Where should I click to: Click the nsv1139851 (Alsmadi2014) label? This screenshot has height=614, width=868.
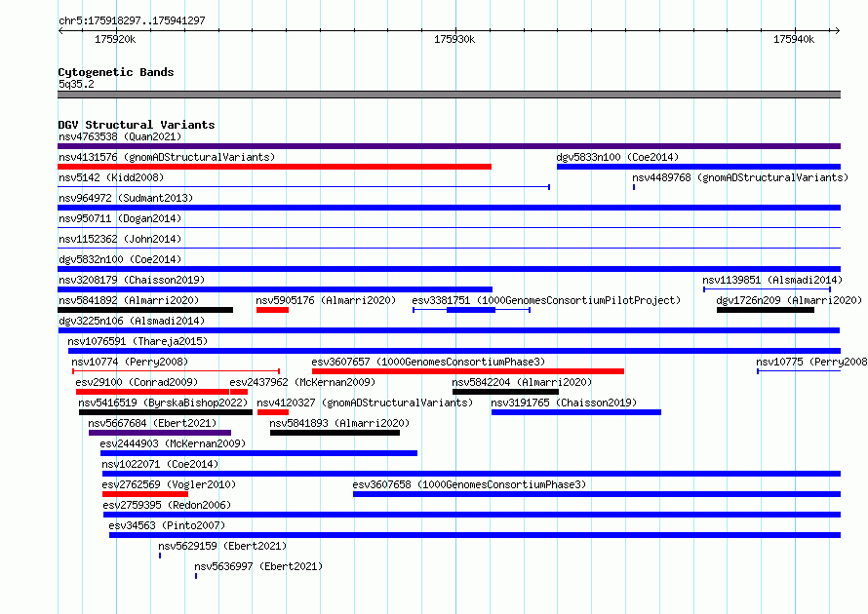click(772, 280)
